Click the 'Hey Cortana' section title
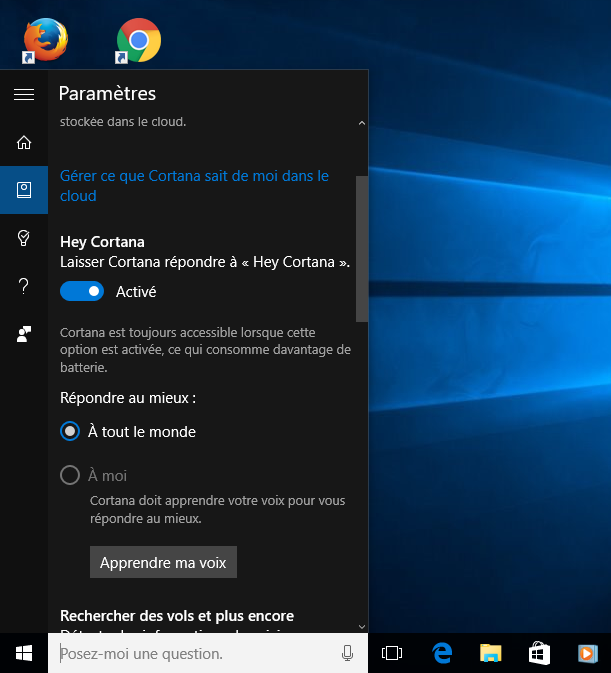This screenshot has width=611, height=673. pyautogui.click(x=102, y=242)
